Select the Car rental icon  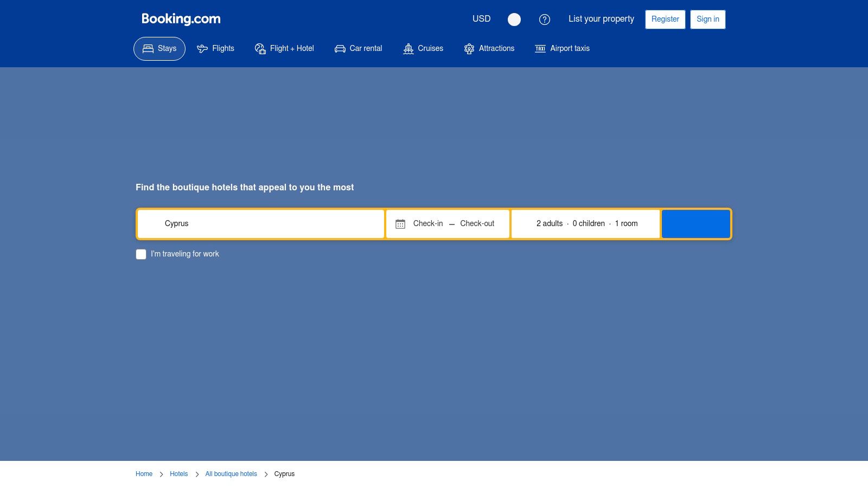pyautogui.click(x=340, y=48)
